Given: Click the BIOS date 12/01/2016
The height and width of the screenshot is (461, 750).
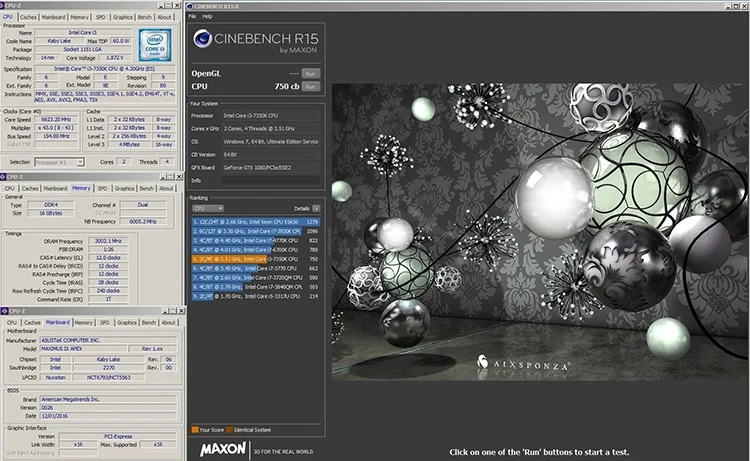Looking at the screenshot, I should (x=108, y=417).
